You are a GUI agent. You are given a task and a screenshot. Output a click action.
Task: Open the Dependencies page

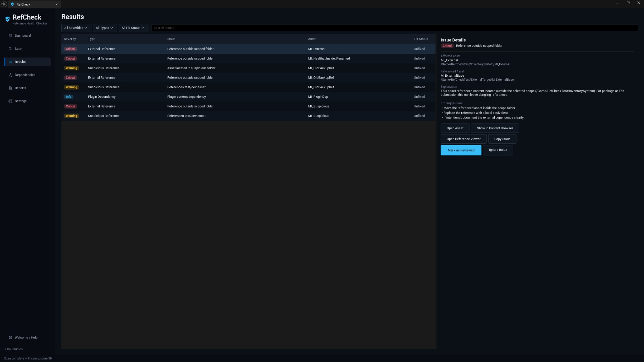click(28, 75)
